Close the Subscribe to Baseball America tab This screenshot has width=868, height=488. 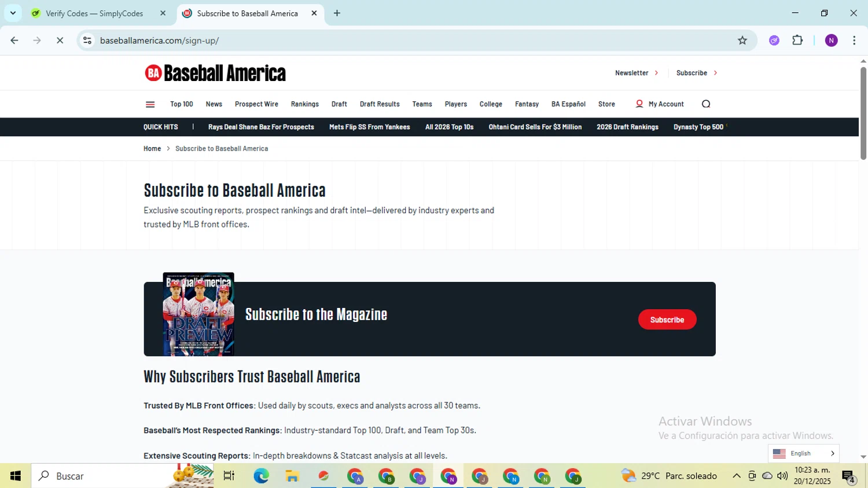pos(314,13)
